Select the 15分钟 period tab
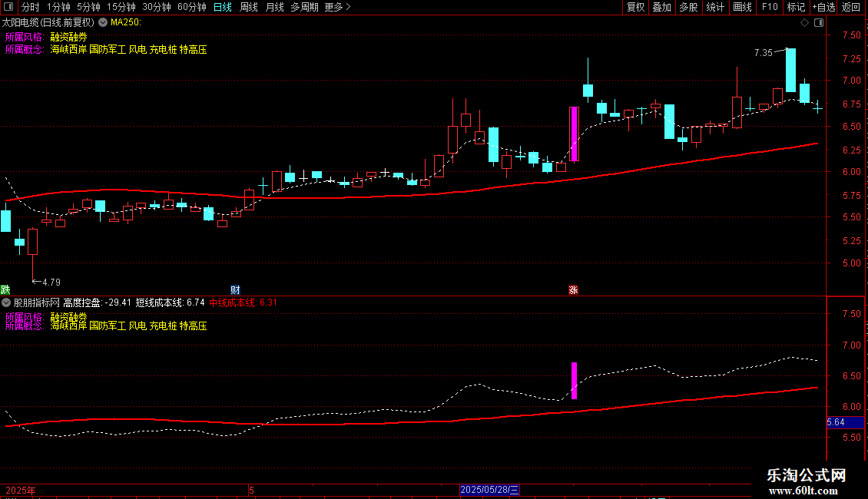868x499 pixels. (x=121, y=7)
